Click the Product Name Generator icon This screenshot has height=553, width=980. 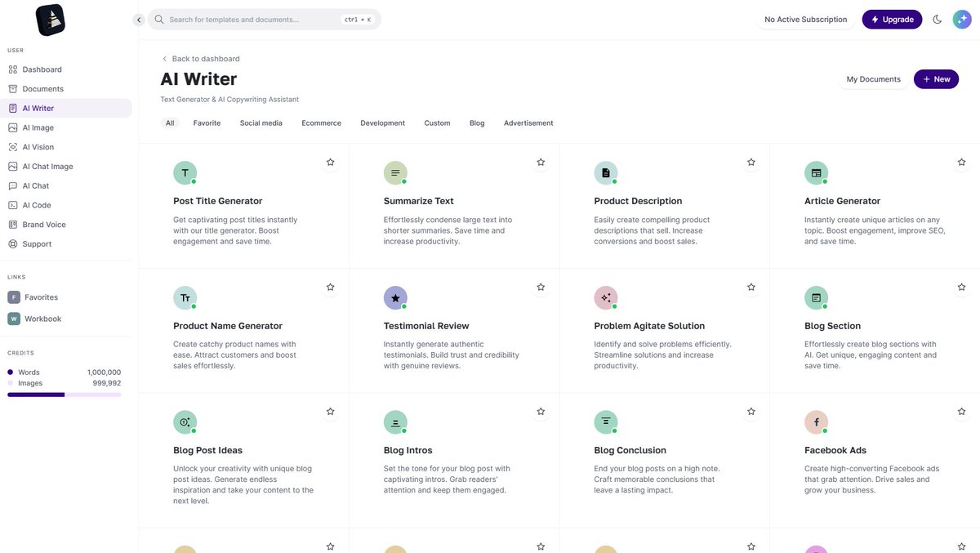pos(185,298)
